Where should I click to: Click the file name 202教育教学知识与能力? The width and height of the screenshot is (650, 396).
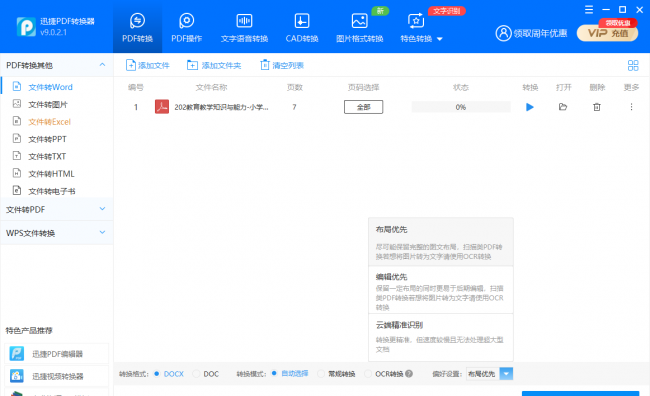pyautogui.click(x=221, y=107)
